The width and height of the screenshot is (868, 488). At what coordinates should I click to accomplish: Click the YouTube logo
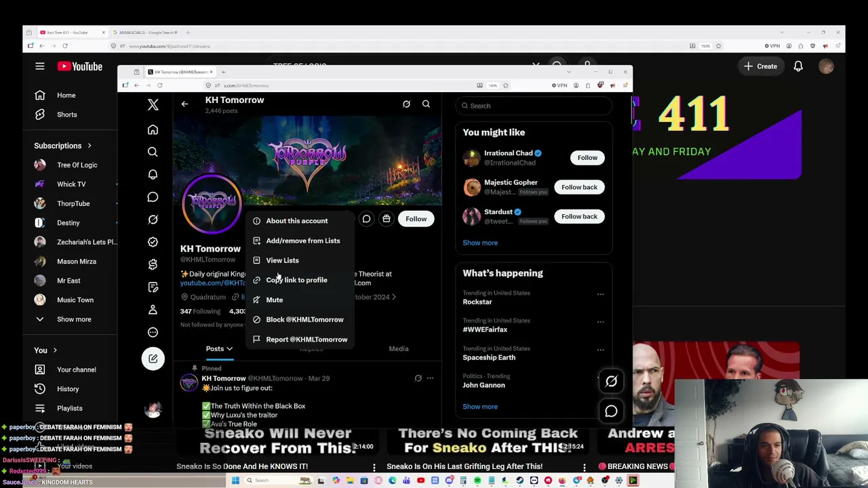point(80,66)
